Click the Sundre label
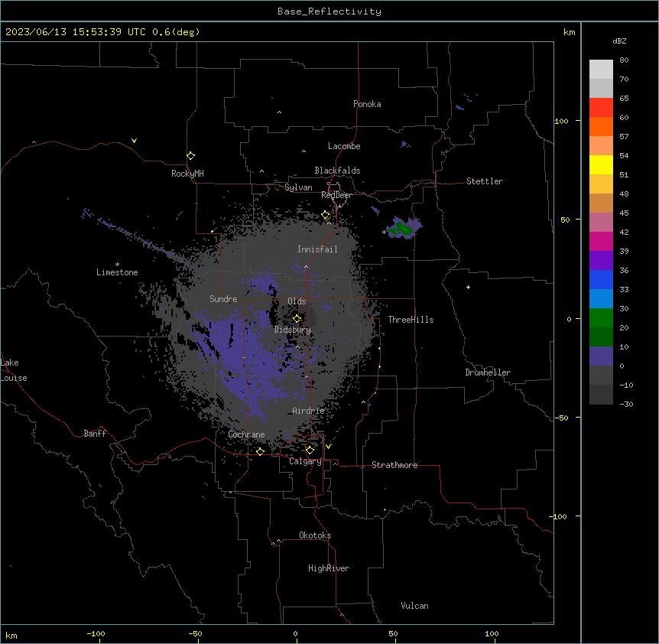The width and height of the screenshot is (659, 644). tap(223, 299)
